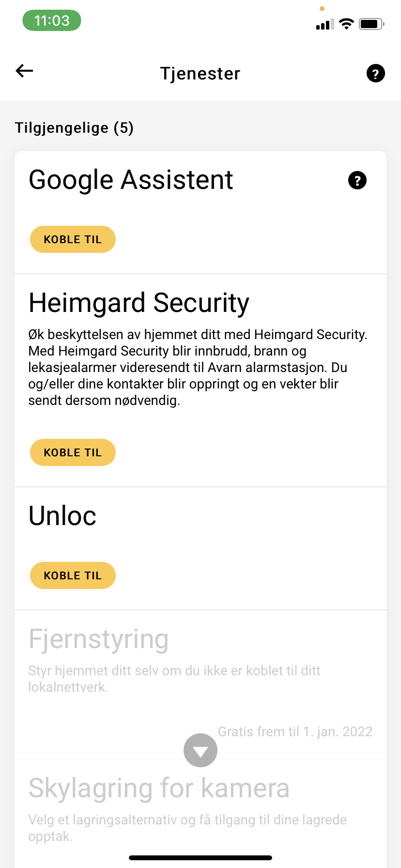Screen dimensions: 401x868
Task: Open help from the top-right question mark
Action: [x=375, y=74]
